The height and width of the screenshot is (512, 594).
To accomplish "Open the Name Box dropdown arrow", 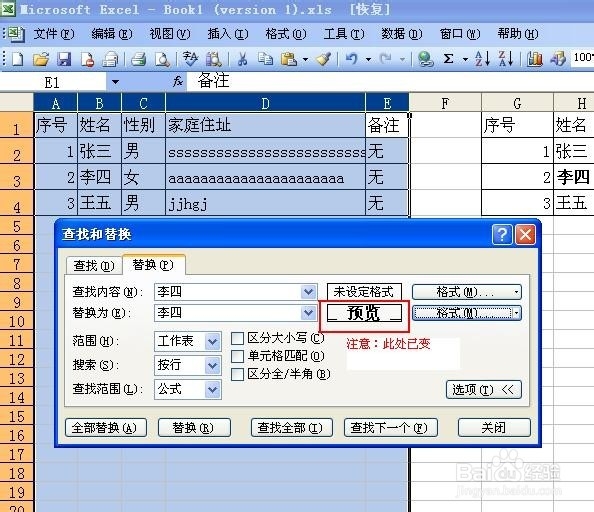I will [115, 82].
